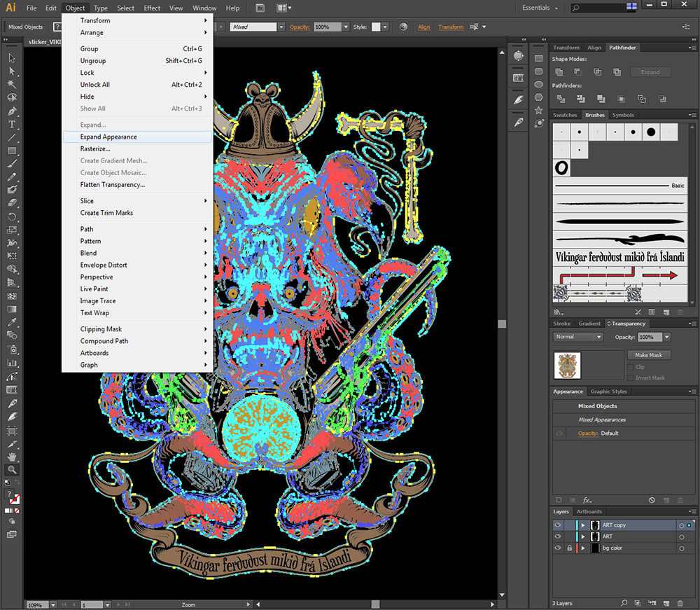Select the Eyedropper tool
This screenshot has width=700, height=610.
click(12, 322)
